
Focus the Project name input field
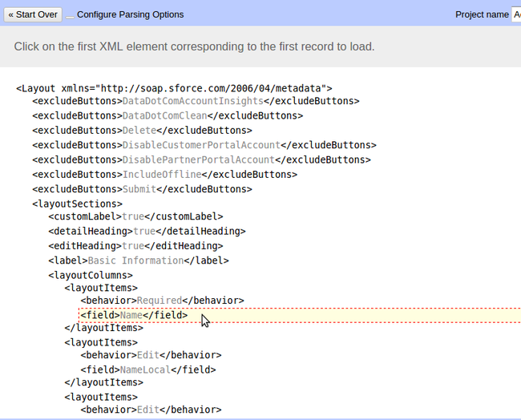515,14
